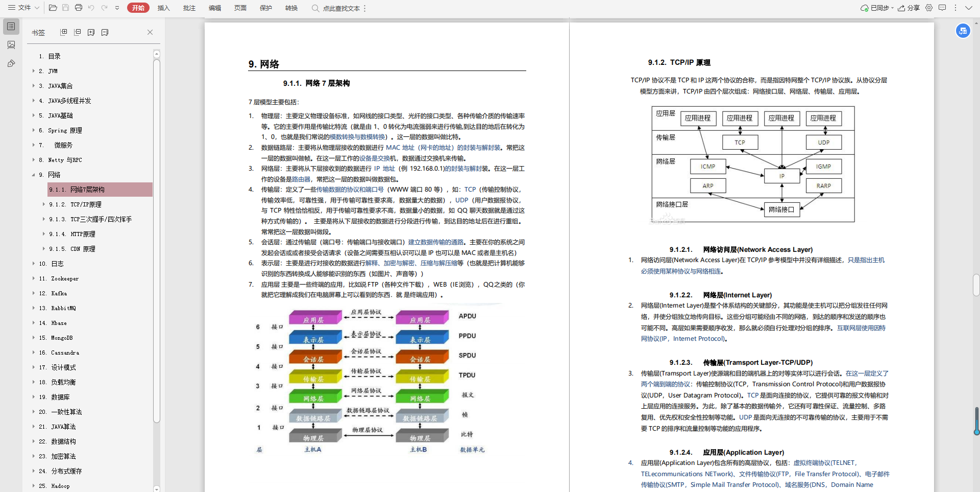The height and width of the screenshot is (492, 980).
Task: Open the feedback message icon
Action: pos(942,8)
